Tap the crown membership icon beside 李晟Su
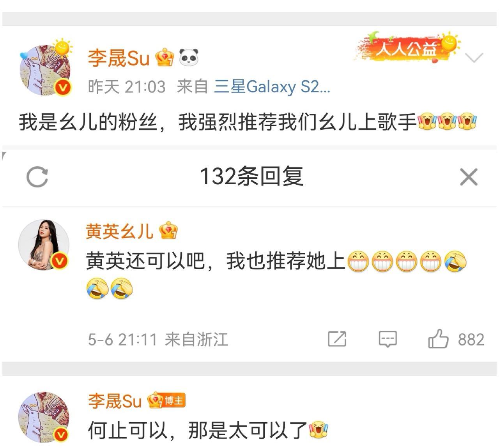The image size is (499, 448). pyautogui.click(x=165, y=58)
